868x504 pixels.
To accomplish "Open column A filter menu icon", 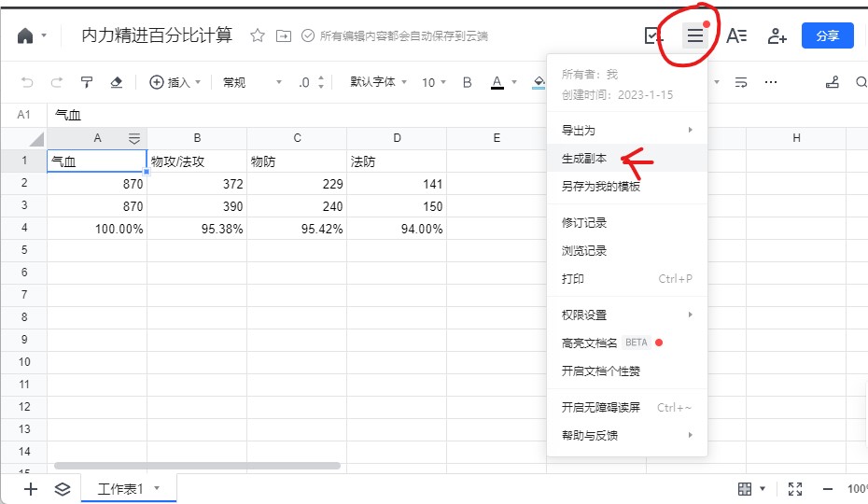I will coord(134,138).
